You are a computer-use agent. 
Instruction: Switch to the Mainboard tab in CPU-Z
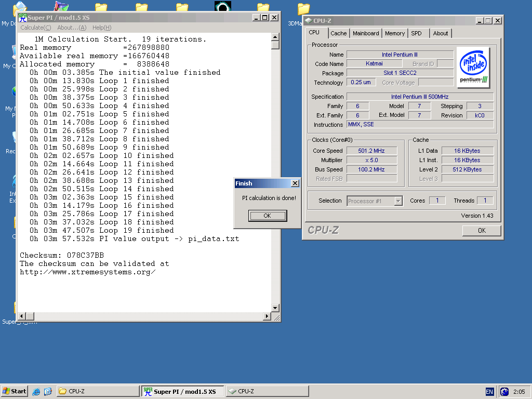click(366, 33)
